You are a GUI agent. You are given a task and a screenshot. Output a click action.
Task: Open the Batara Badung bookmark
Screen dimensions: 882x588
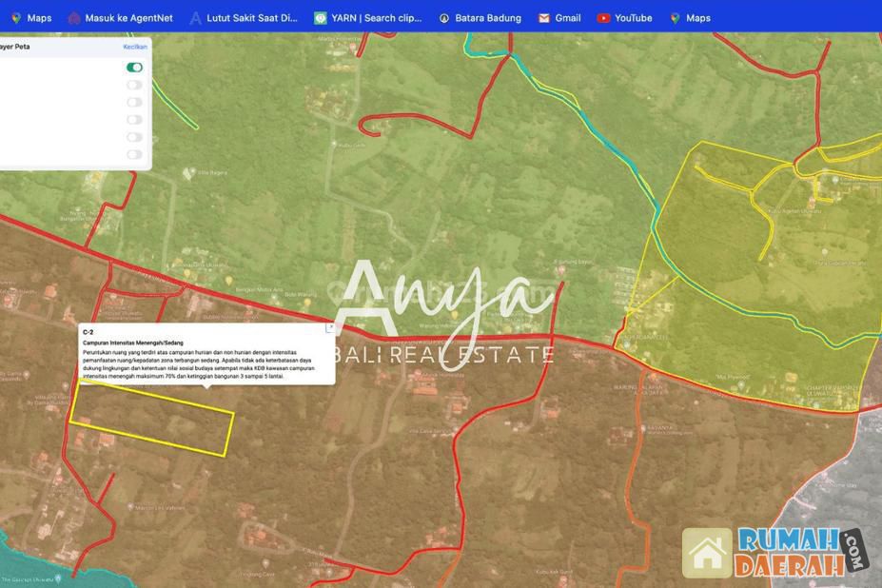(x=480, y=18)
